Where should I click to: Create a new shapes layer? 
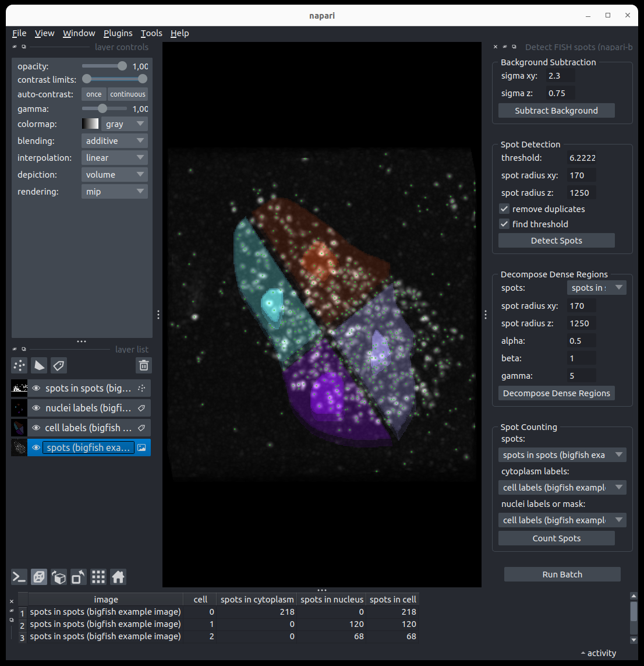coord(39,365)
